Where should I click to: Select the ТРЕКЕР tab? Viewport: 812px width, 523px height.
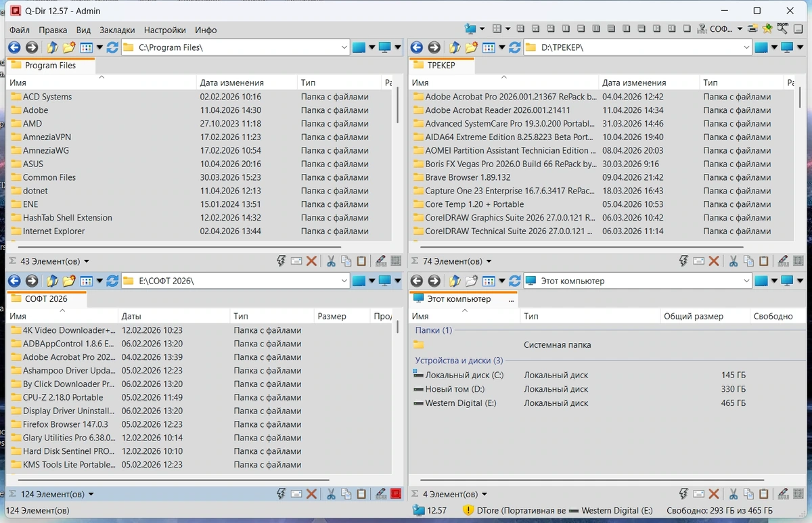coord(441,66)
